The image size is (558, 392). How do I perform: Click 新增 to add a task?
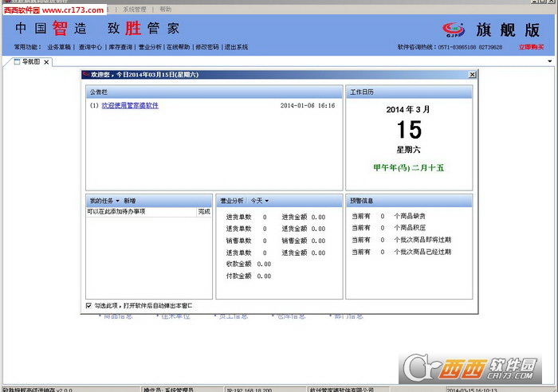click(x=129, y=201)
